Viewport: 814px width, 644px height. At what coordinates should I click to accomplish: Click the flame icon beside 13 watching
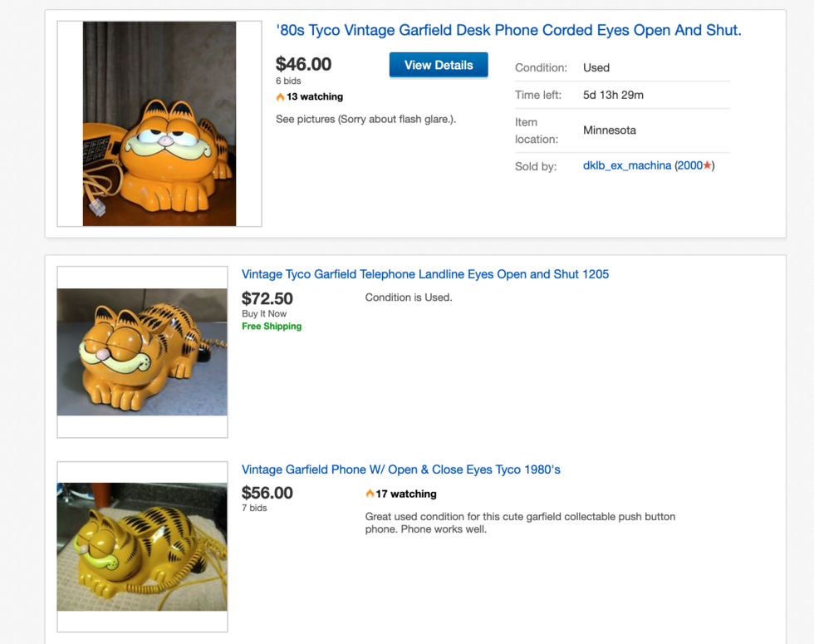[281, 97]
